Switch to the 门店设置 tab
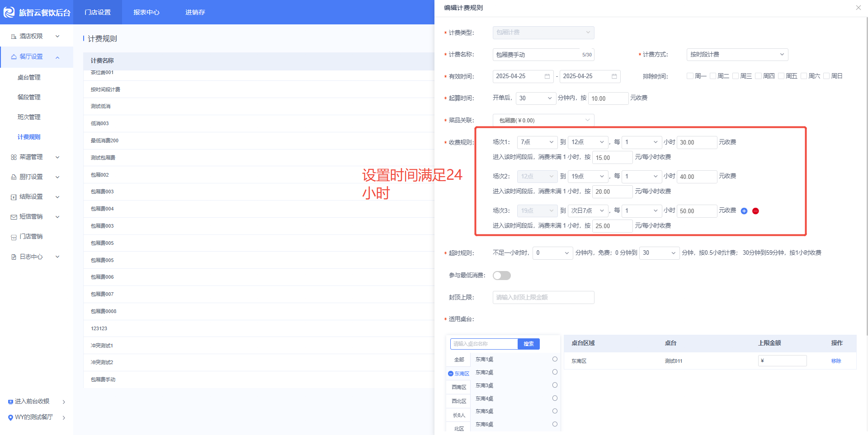Image resolution: width=868 pixels, height=435 pixels. 98,12
